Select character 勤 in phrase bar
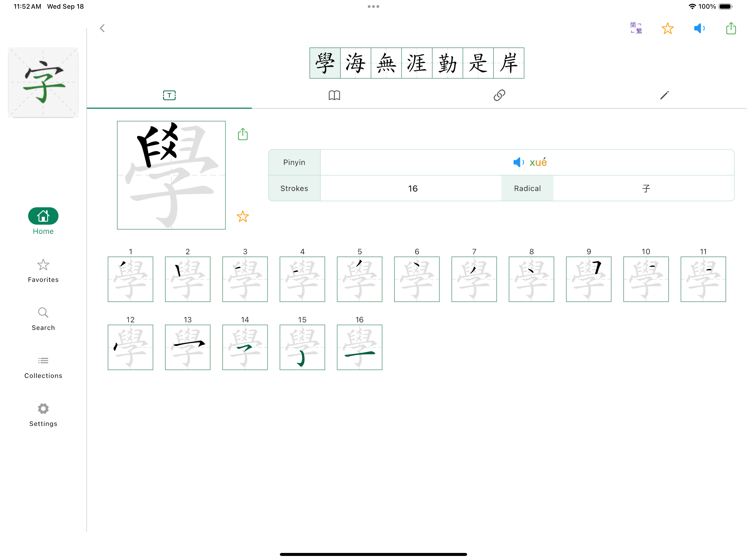The width and height of the screenshot is (747, 560). pos(447,63)
